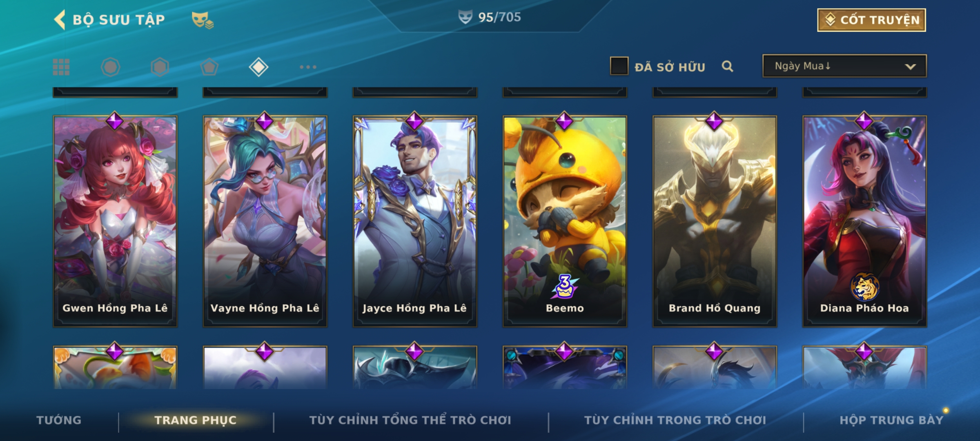The height and width of the screenshot is (441, 980).
Task: Select the all-skins grid filter icon
Action: pos(61,67)
